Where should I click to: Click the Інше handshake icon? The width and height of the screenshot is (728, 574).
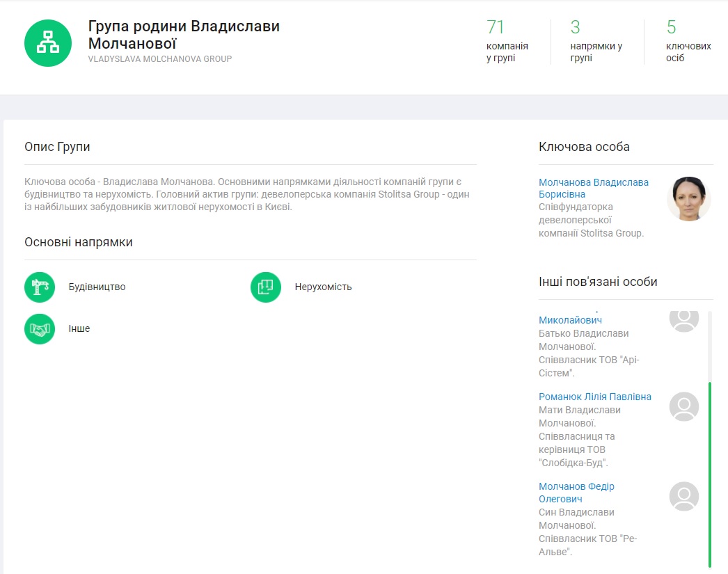(40, 329)
